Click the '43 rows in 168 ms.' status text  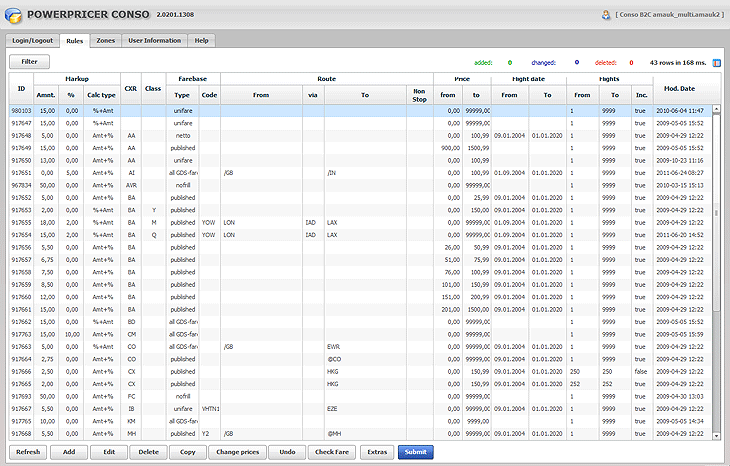point(678,63)
